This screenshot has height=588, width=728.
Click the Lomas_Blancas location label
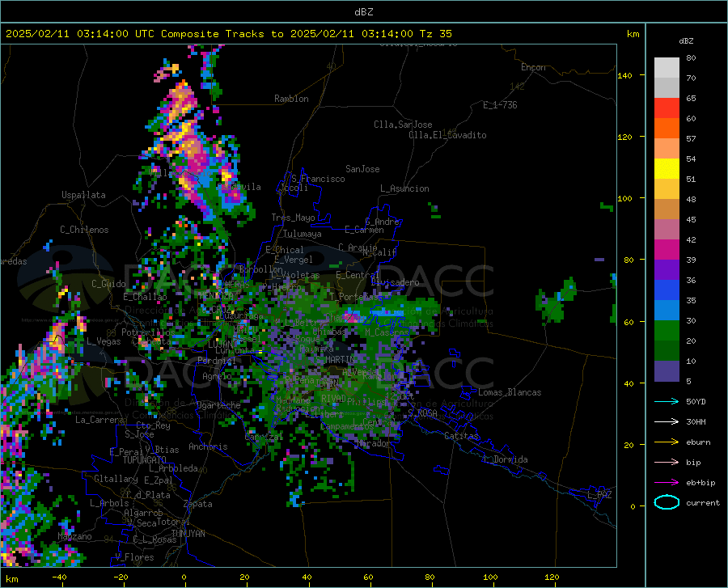point(510,392)
